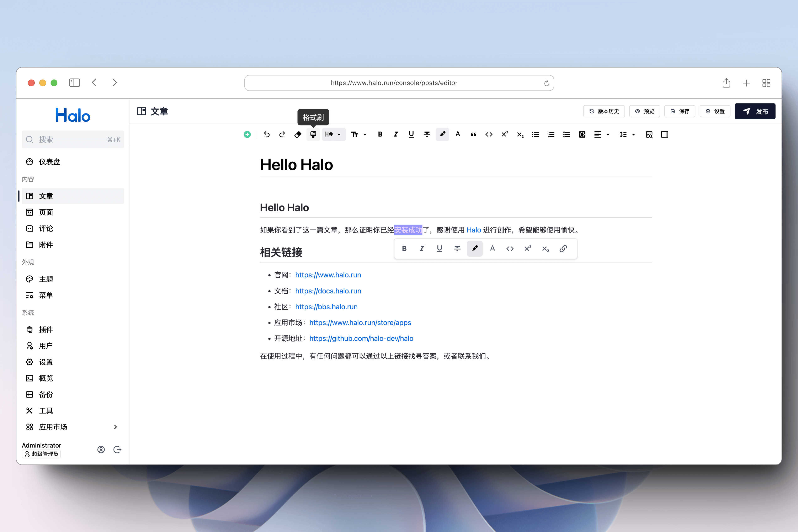Screen dimensions: 798x532
Task: Show browser tab overview grid
Action: point(766,83)
